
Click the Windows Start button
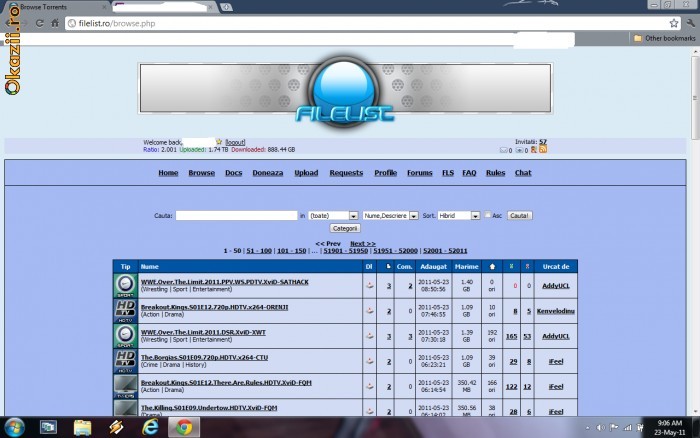click(16, 427)
